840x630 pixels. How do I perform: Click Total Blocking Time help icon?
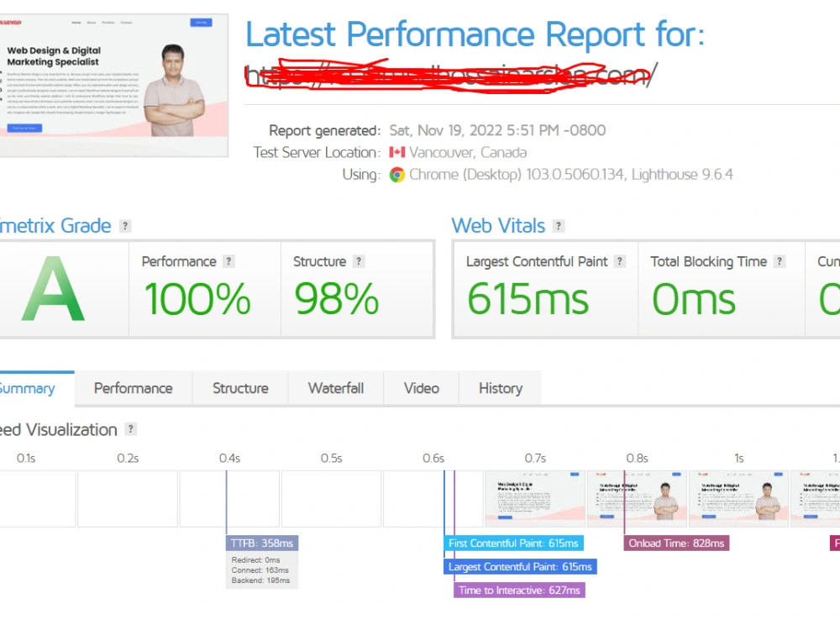pyautogui.click(x=780, y=261)
